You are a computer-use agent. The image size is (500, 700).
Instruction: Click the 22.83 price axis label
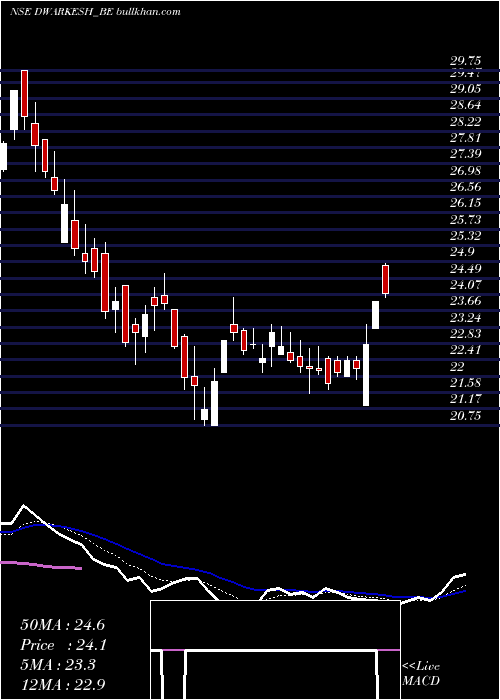466,334
